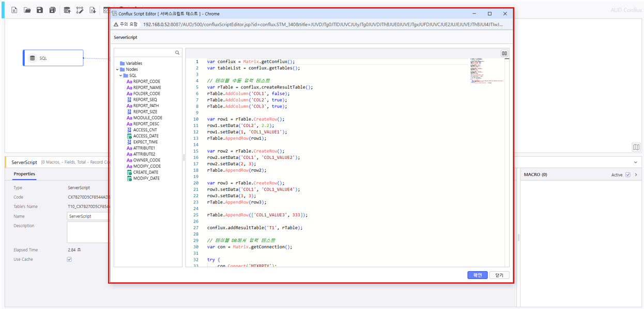
Task: Click the save disk icon
Action: pos(40,10)
